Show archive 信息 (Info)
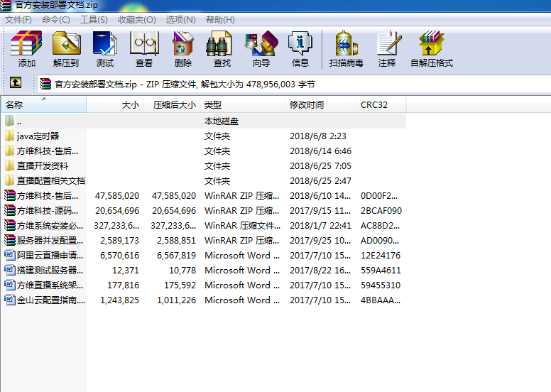Screen dimensions: 551x392 (300, 49)
